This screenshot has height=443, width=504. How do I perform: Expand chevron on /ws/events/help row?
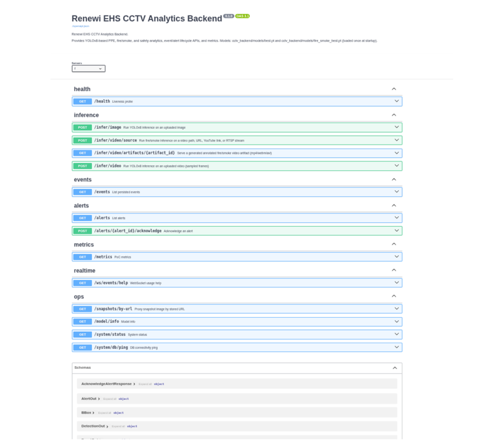(x=397, y=283)
